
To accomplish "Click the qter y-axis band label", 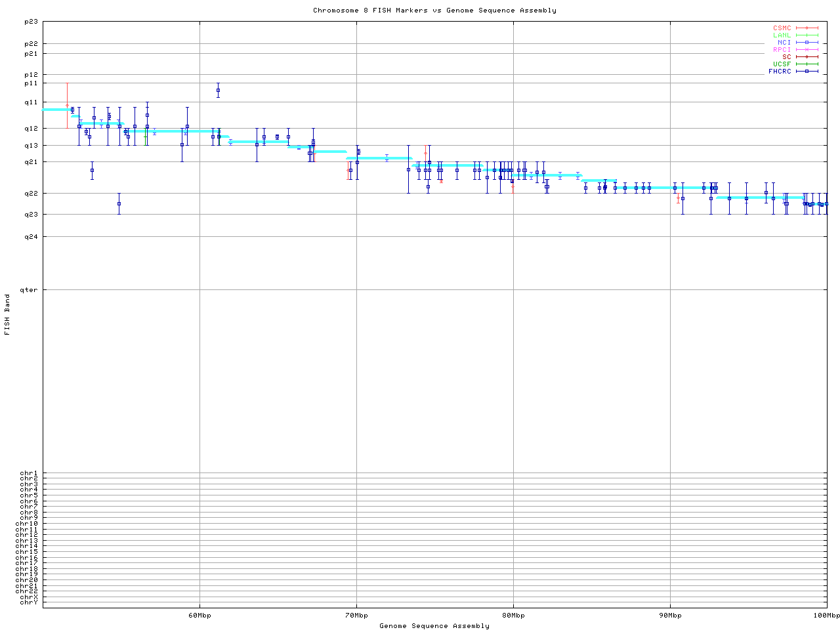I will pos(29,290).
